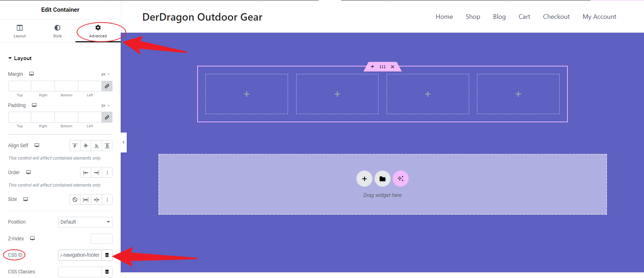Open the Position dropdown
The width and height of the screenshot is (644, 278).
pos(85,222)
